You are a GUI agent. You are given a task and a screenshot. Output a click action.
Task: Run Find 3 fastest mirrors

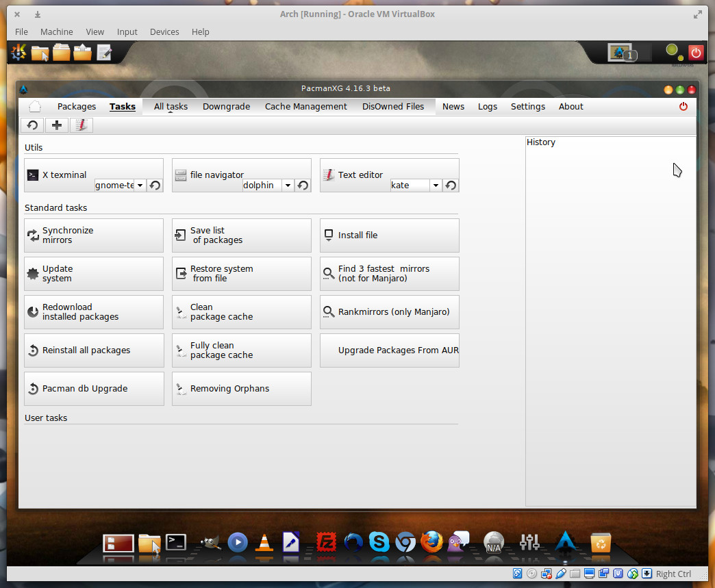[x=390, y=274]
